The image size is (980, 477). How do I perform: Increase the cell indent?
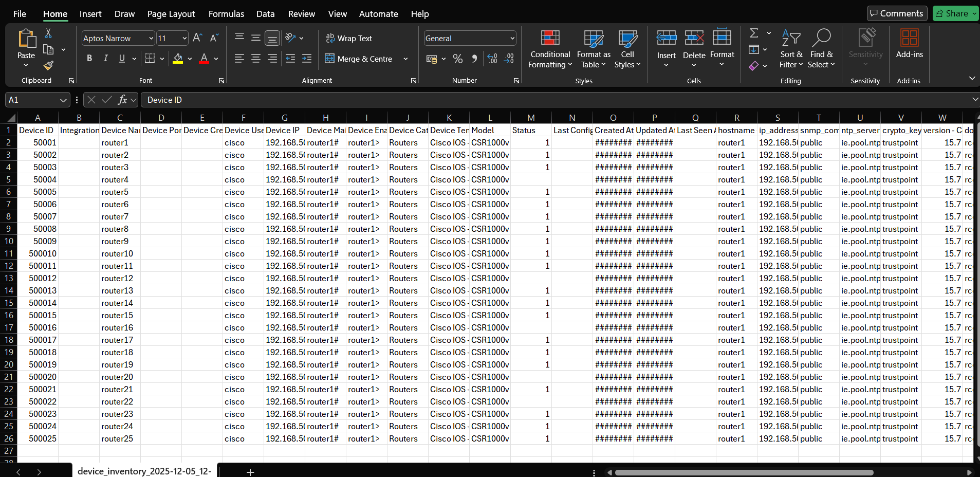click(x=307, y=59)
